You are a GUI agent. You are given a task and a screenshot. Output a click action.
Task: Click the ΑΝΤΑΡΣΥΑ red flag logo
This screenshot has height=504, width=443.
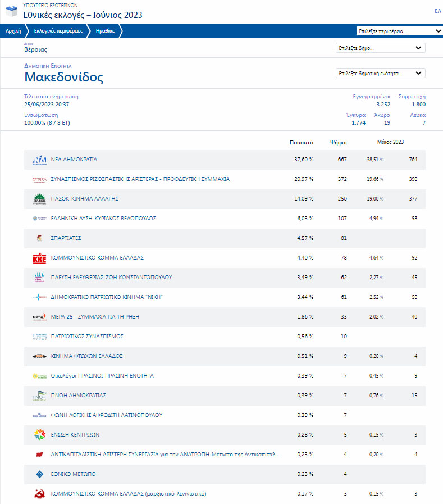point(39,455)
